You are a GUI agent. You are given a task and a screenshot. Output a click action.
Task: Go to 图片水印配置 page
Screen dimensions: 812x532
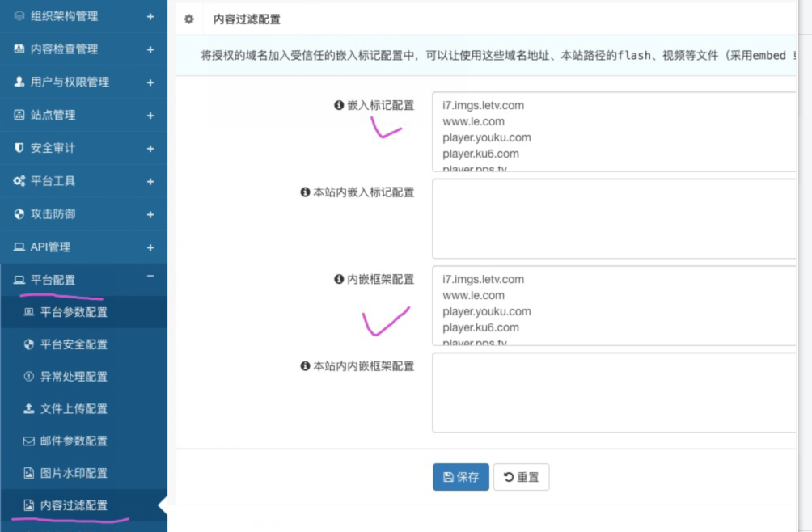(74, 474)
